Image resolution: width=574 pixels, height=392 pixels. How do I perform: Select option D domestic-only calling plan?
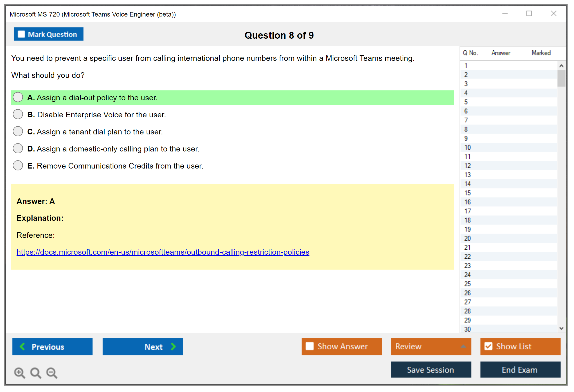click(x=18, y=149)
